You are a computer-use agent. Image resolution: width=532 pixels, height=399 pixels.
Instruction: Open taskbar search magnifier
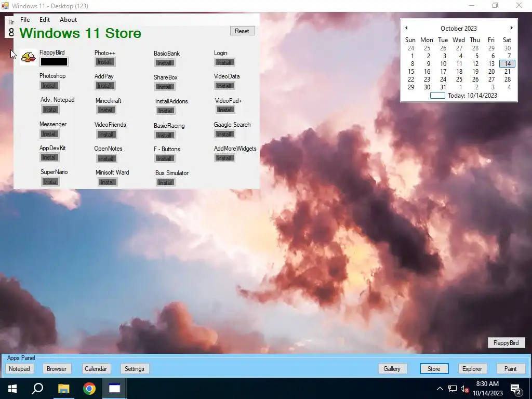tap(37, 389)
